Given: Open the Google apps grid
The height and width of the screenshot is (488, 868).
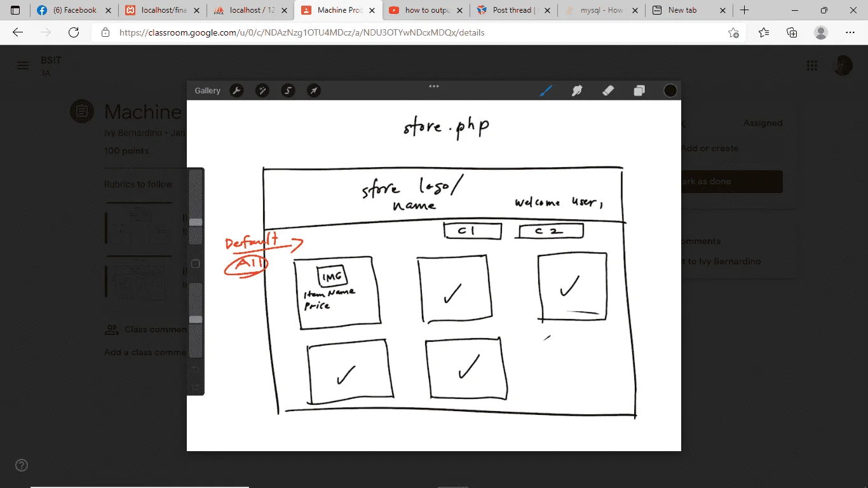Looking at the screenshot, I should pos(811,65).
